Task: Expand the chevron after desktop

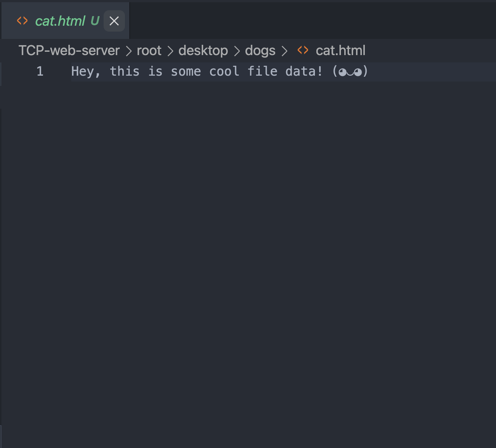Action: (x=237, y=51)
